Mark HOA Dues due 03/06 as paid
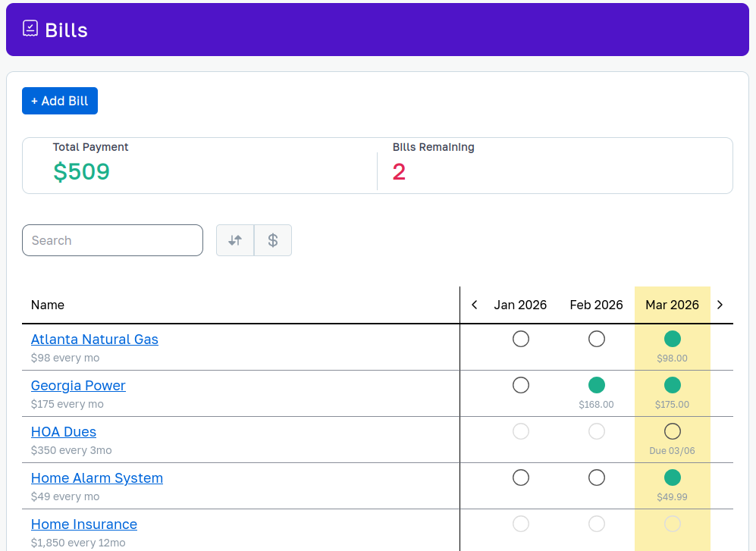 [672, 431]
